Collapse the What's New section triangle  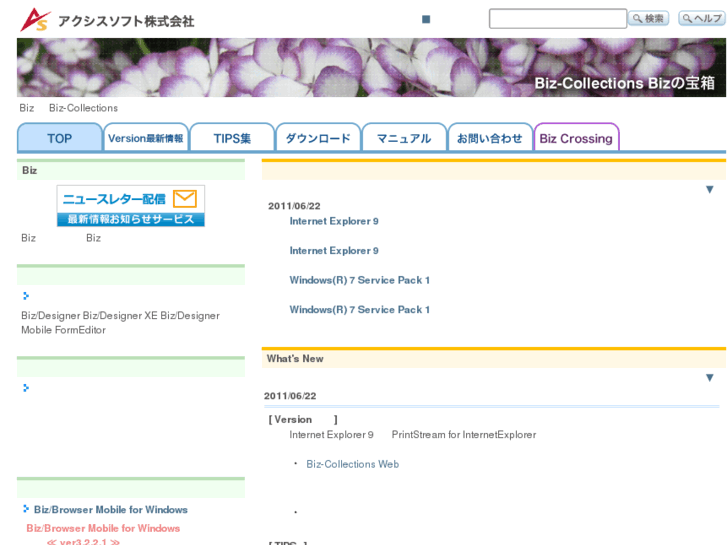[x=709, y=378]
